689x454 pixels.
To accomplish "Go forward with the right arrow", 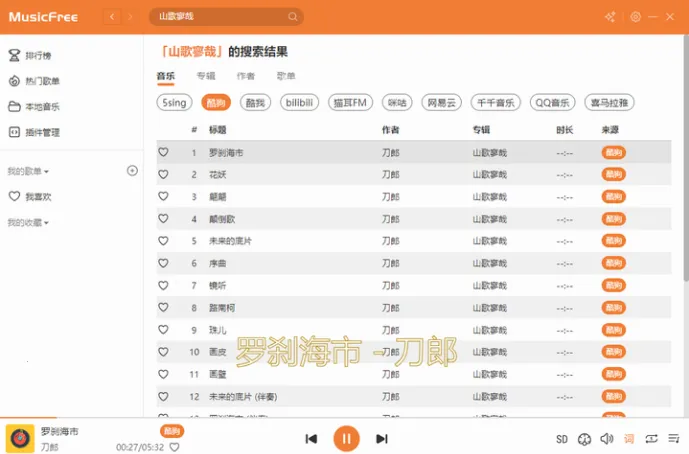I will [130, 17].
